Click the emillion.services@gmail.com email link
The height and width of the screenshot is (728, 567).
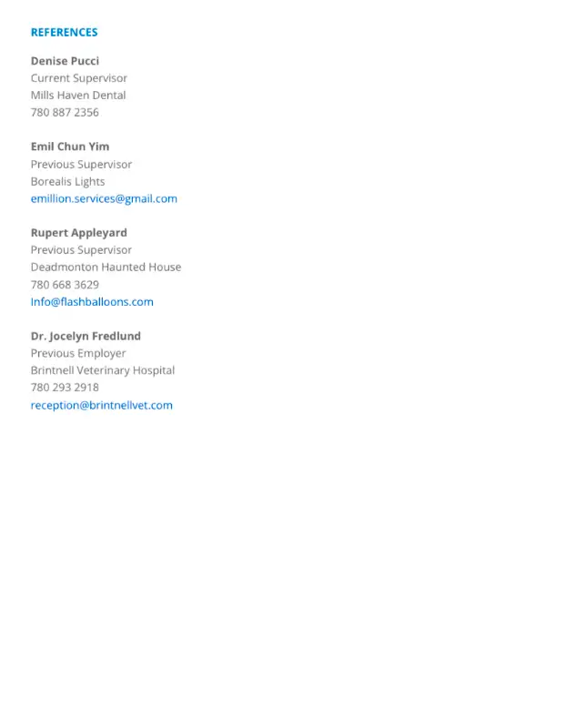104,198
